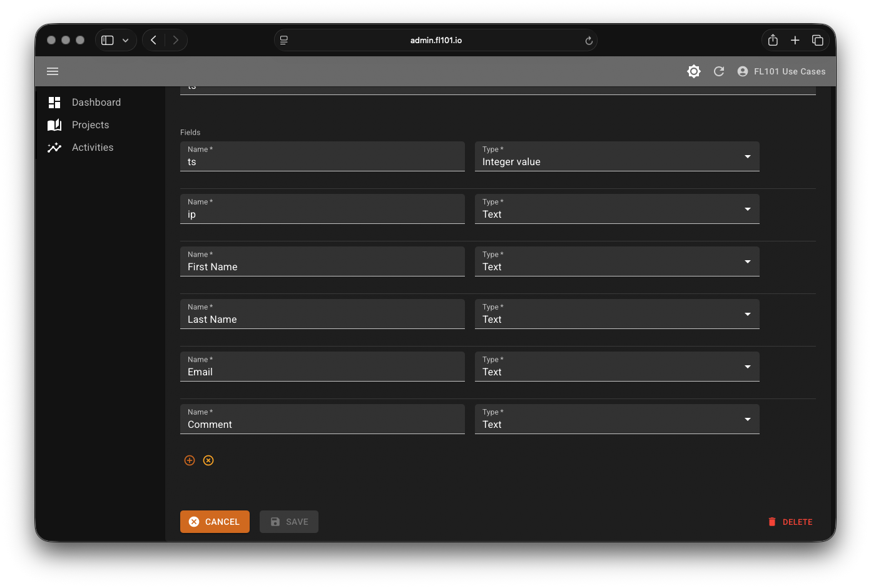The width and height of the screenshot is (871, 588).
Task: Show Safari tab overview icon
Action: point(817,40)
